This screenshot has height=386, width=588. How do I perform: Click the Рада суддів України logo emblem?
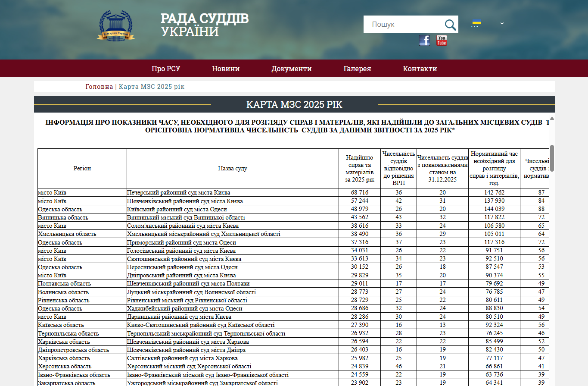click(x=116, y=25)
